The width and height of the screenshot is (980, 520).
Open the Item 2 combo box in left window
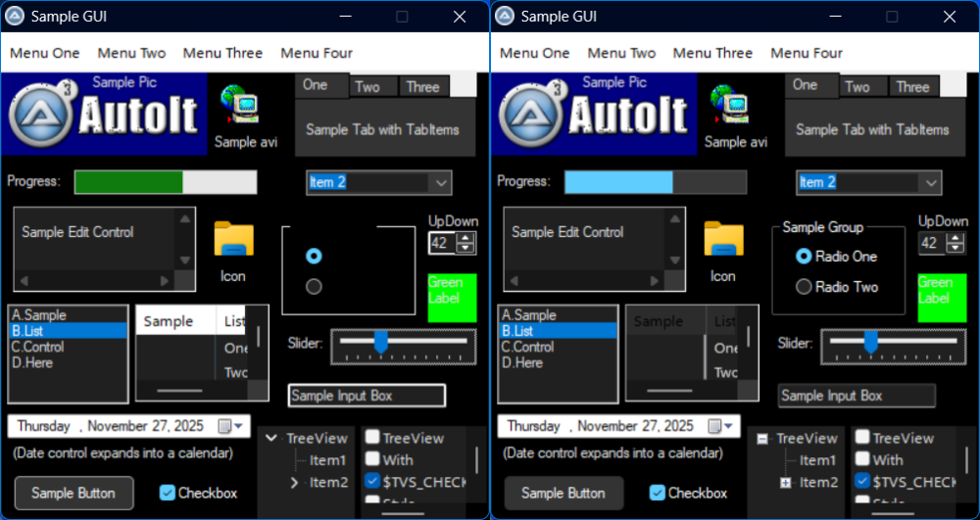pyautogui.click(x=440, y=182)
